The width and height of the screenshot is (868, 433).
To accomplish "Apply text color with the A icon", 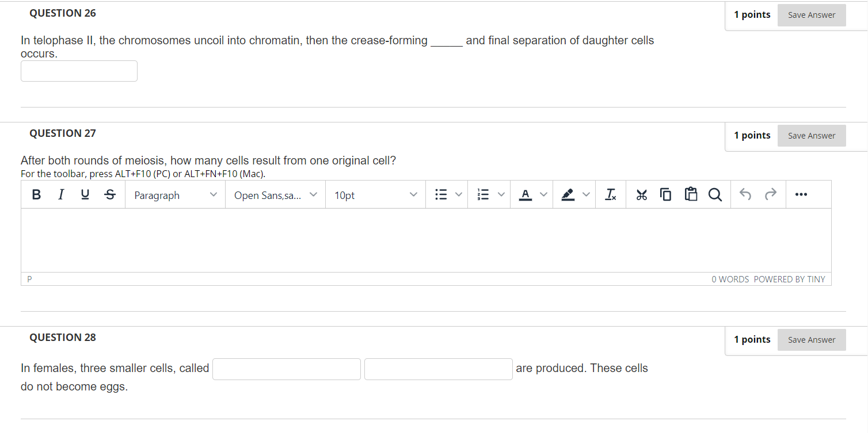I will [x=526, y=195].
